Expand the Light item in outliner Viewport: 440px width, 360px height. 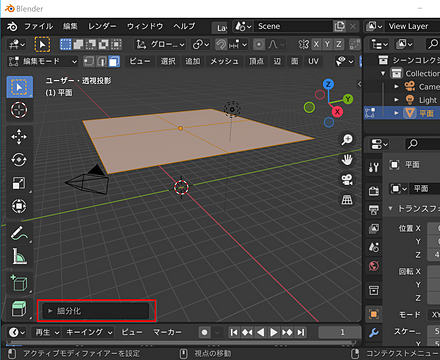(x=396, y=100)
